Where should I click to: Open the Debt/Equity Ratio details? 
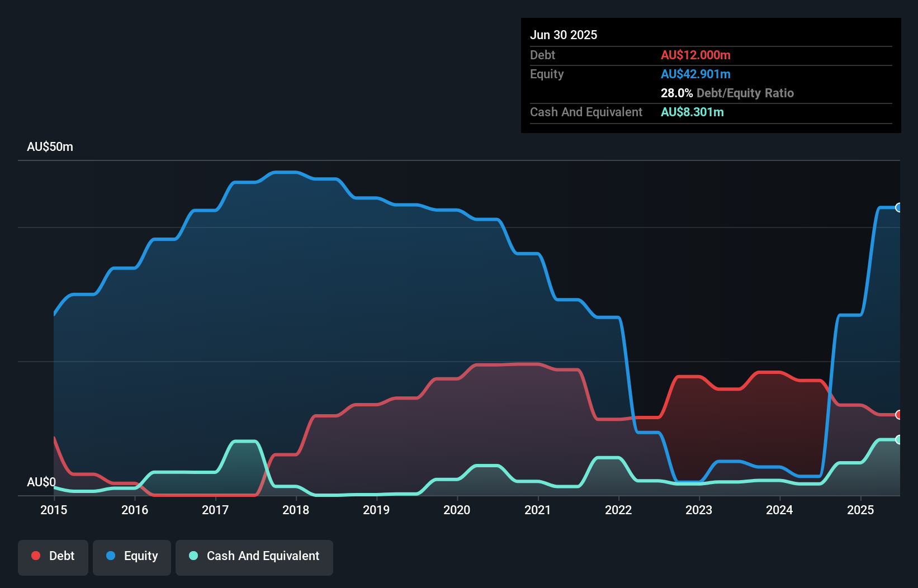click(x=727, y=93)
